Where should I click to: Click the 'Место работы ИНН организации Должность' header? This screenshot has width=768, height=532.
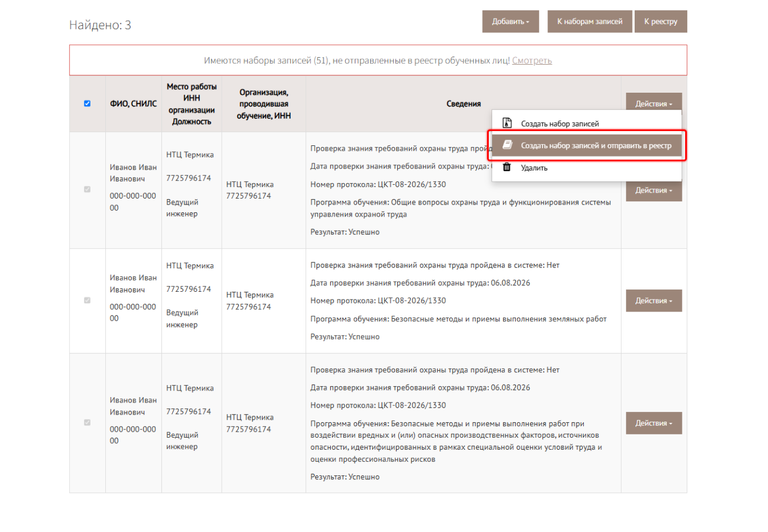point(191,104)
